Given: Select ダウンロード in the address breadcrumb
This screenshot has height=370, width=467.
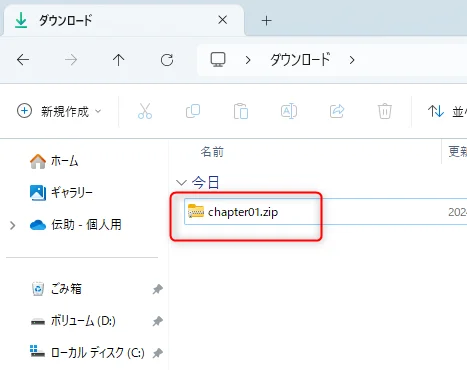Looking at the screenshot, I should click(300, 60).
